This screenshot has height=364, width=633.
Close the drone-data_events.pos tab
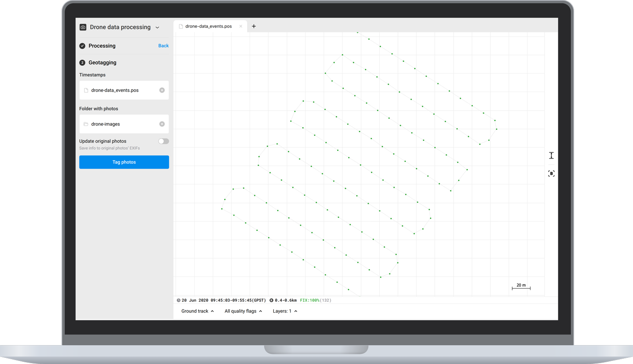click(240, 26)
